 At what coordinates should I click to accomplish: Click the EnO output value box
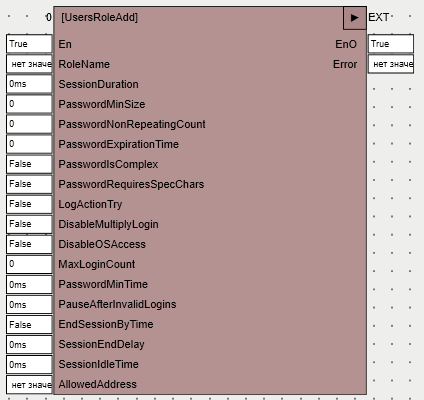391,44
